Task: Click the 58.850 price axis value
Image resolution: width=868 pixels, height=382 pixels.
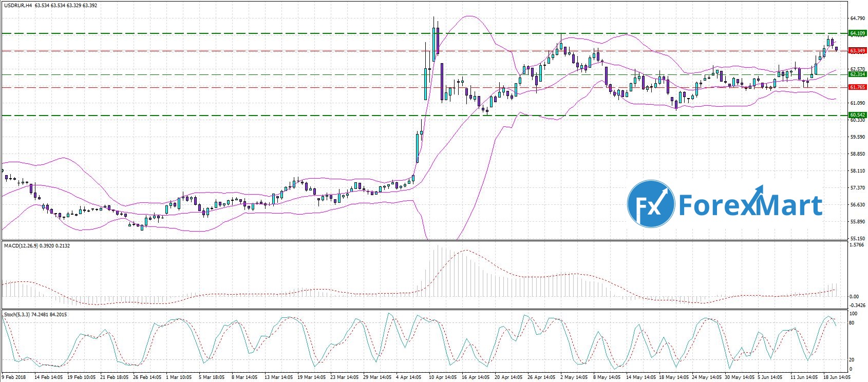Action: coord(857,154)
